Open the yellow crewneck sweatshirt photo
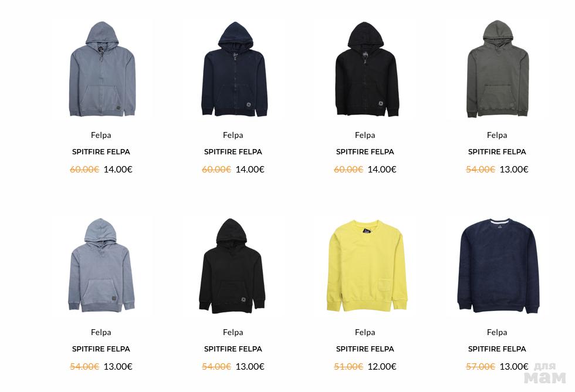The image size is (575, 392). coord(366,265)
